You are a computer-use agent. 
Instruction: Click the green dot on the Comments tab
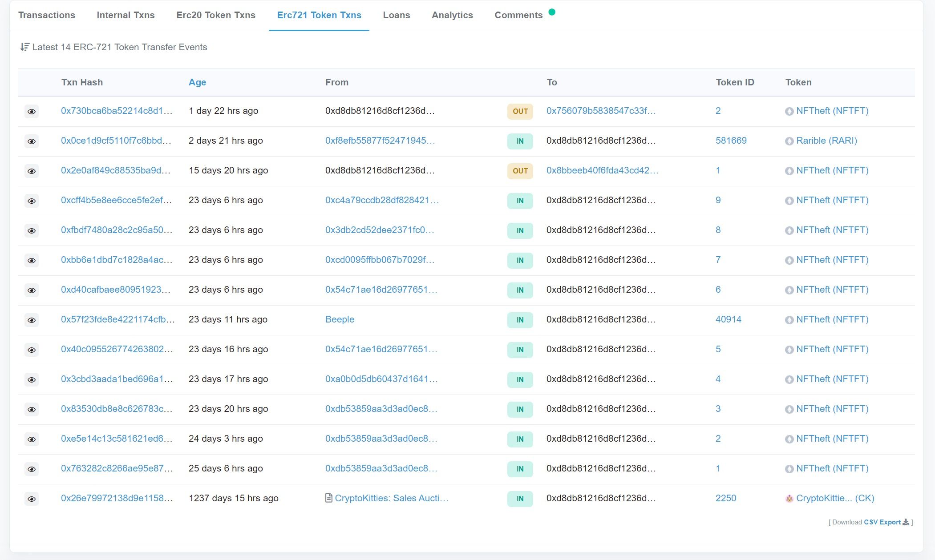click(552, 12)
